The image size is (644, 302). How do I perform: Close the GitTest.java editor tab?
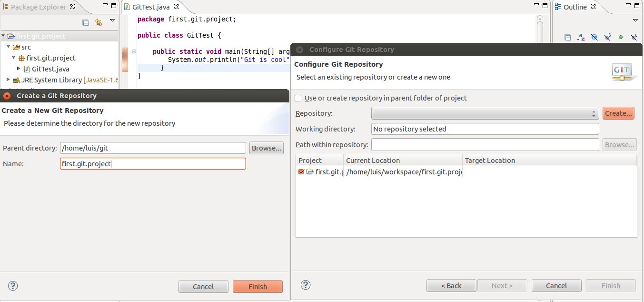click(x=176, y=7)
